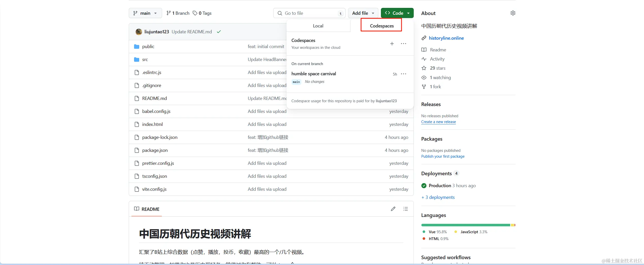
Task: Click JavaScript 3.3% language entry
Action: click(471, 232)
